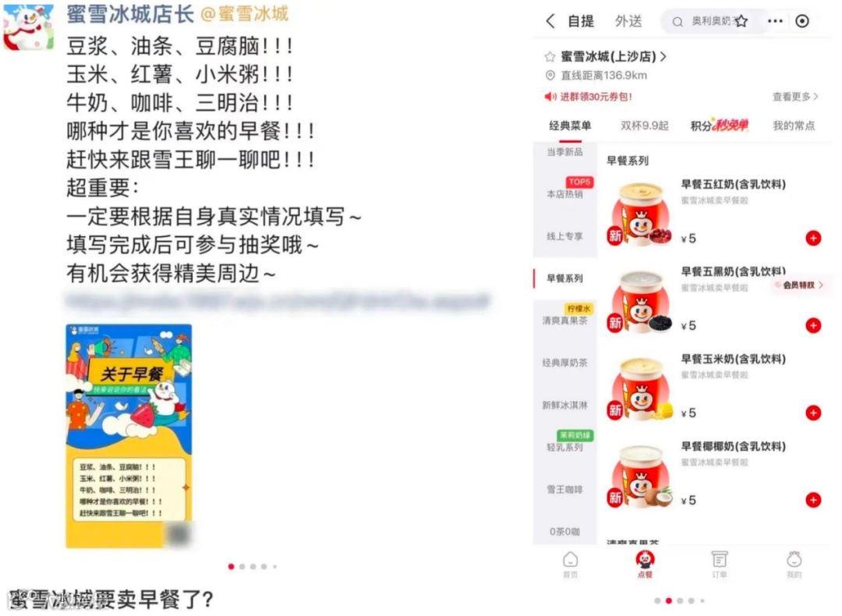Screen dimensions: 842x616
Task: Add 早餐五黑奶 with red plus button
Action: pyautogui.click(x=813, y=325)
